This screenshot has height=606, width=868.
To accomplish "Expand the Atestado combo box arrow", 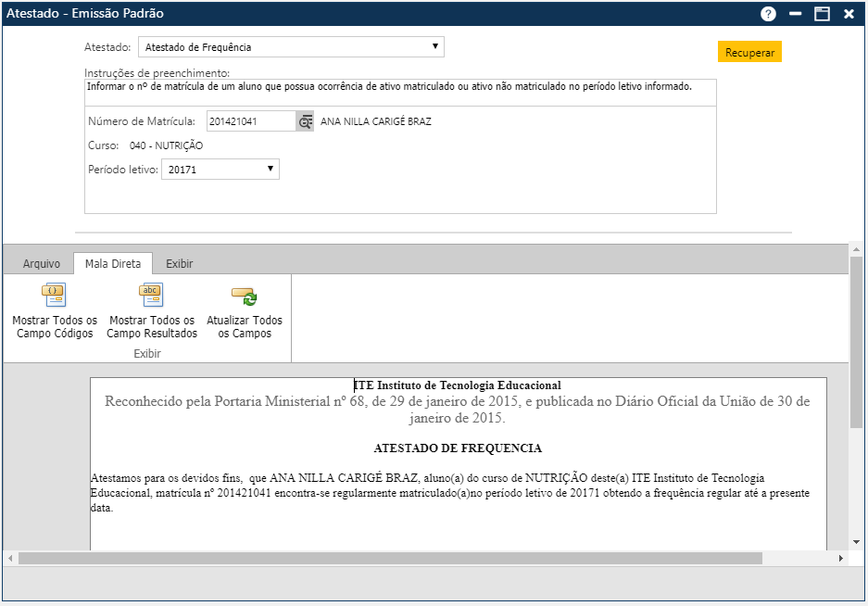I will 435,46.
